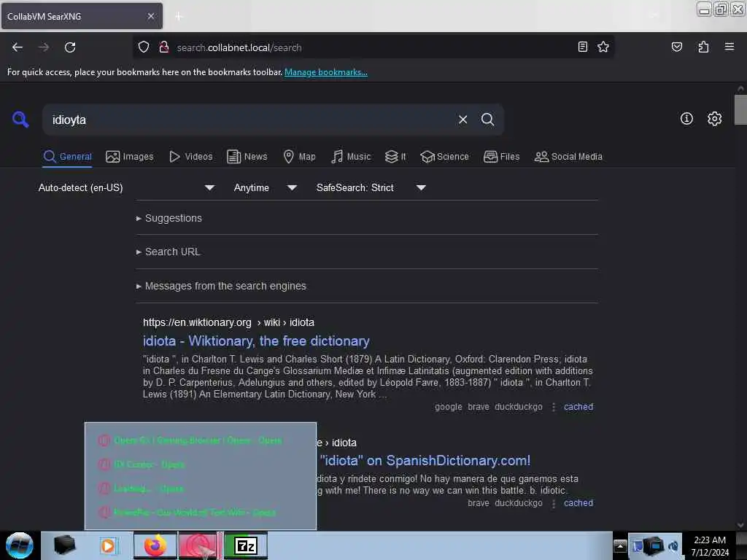
Task: Switch to the Map search tab
Action: tap(299, 157)
